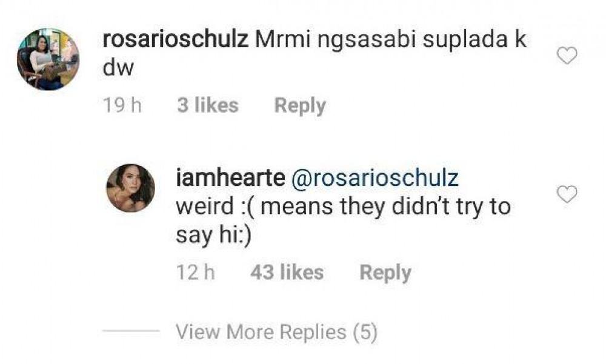Expand View More Replies (5)

coord(276,332)
